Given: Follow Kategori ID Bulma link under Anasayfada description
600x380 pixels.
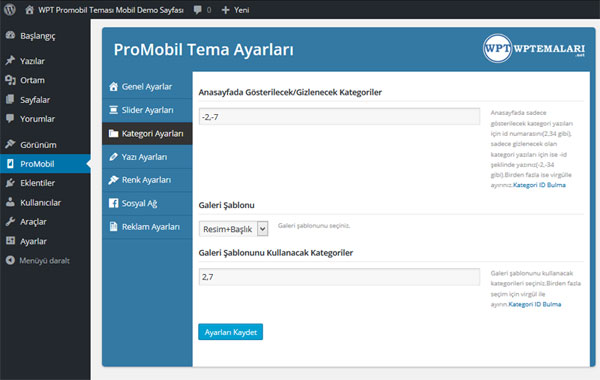Looking at the screenshot, I should [x=539, y=185].
